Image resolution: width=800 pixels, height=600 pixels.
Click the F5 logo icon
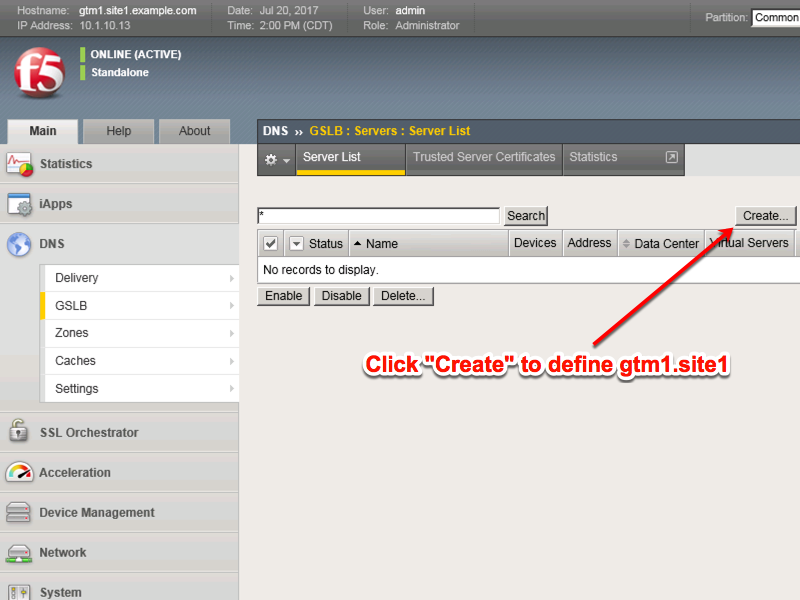coord(40,73)
